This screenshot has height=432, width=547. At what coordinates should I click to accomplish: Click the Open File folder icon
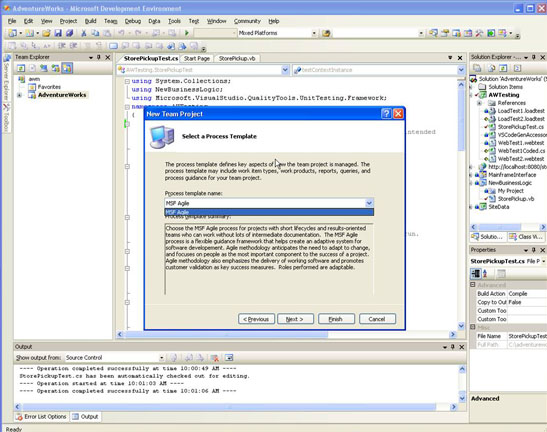(x=46, y=33)
